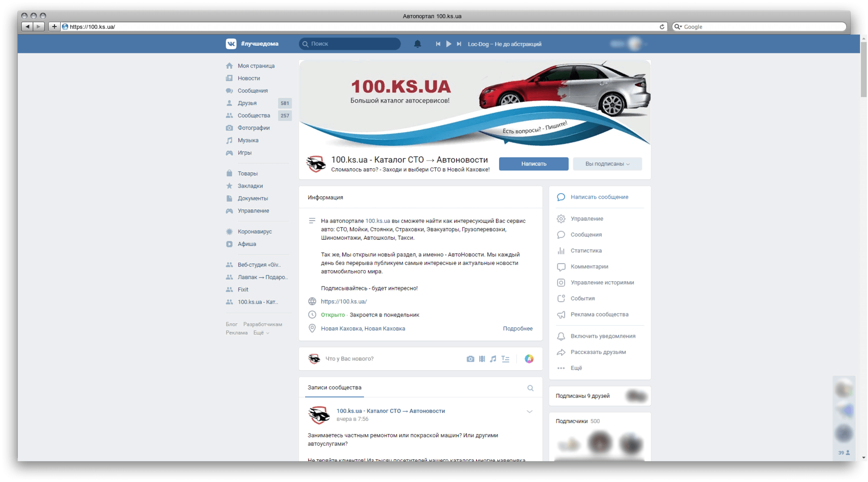
Task: Open the notifications bell
Action: 417,44
